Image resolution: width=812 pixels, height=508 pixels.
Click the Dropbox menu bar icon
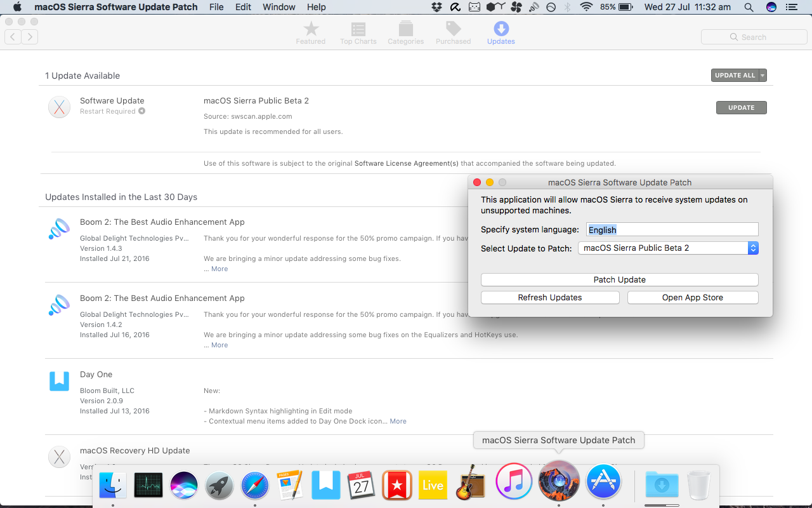(x=436, y=7)
